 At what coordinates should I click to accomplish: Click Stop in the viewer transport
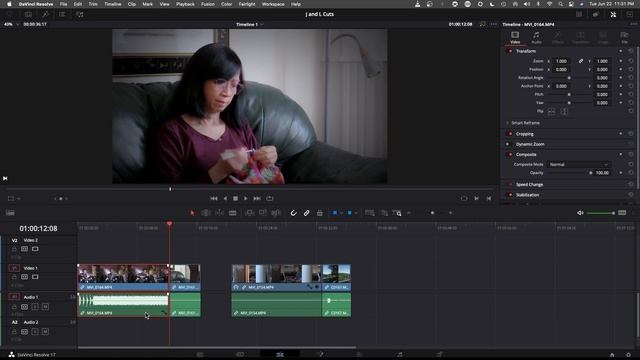[x=236, y=198]
